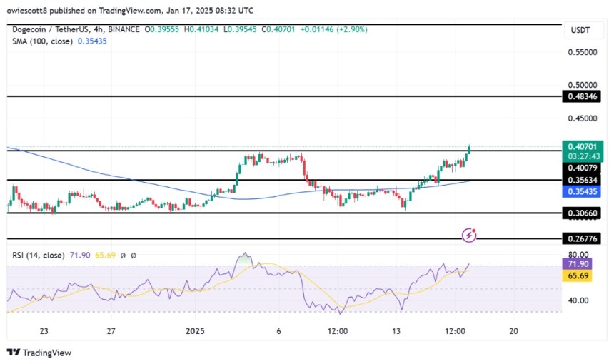Select the RSI (14, close) indicator label
614x364 pixels.
point(39,256)
